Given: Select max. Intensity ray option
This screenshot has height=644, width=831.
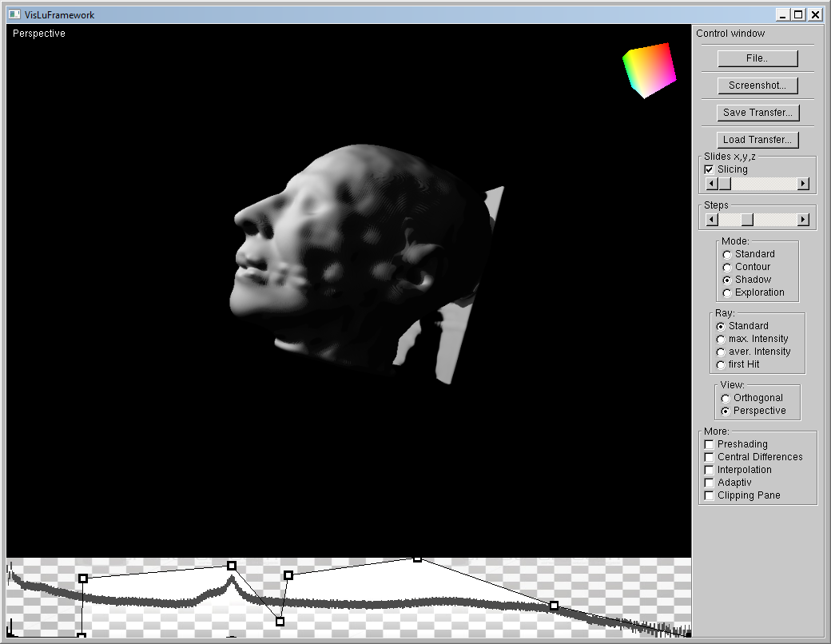Looking at the screenshot, I should [x=721, y=339].
